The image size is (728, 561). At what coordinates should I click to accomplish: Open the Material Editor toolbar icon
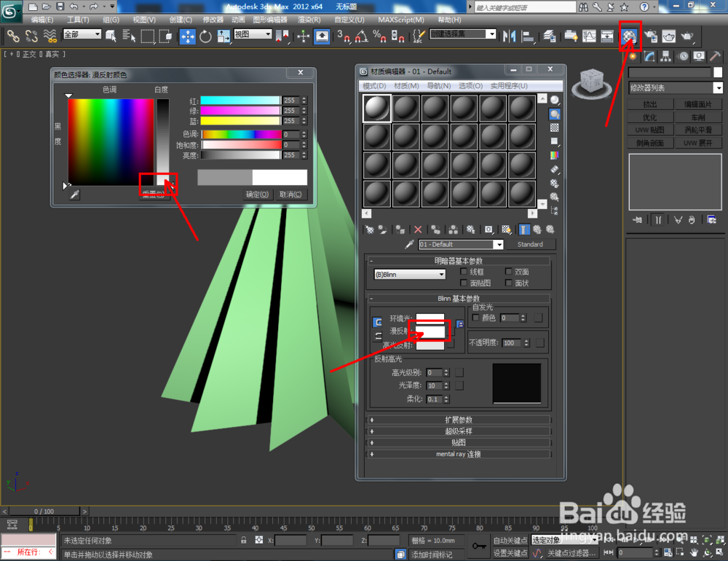629,36
